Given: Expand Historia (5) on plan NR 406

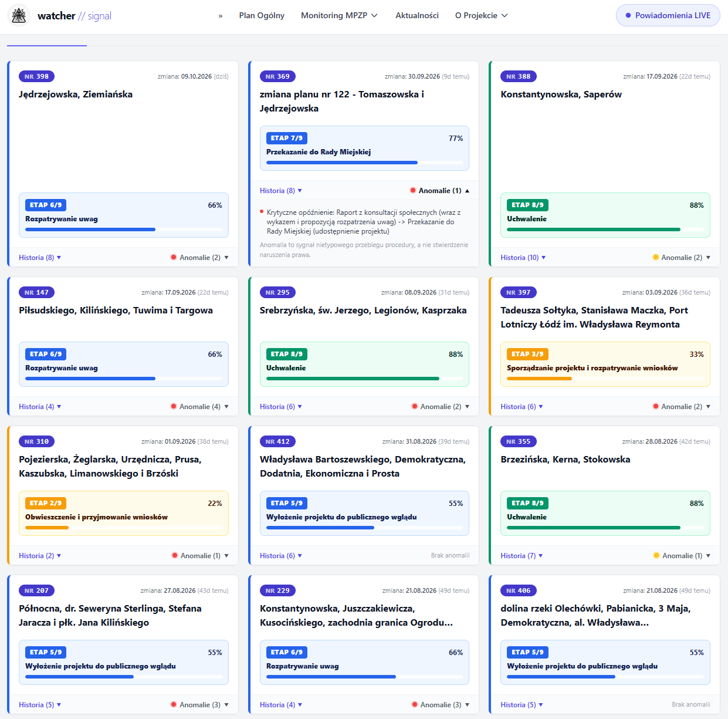Looking at the screenshot, I should pyautogui.click(x=522, y=705).
